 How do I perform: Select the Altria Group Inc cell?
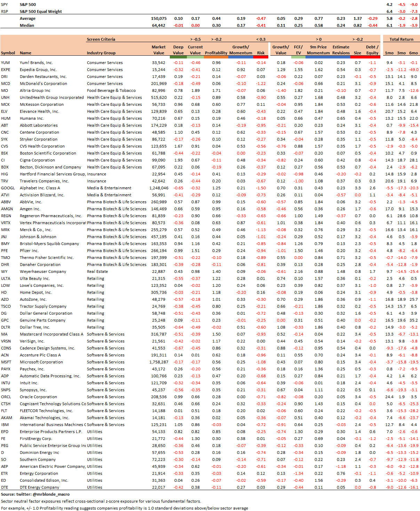[35, 91]
